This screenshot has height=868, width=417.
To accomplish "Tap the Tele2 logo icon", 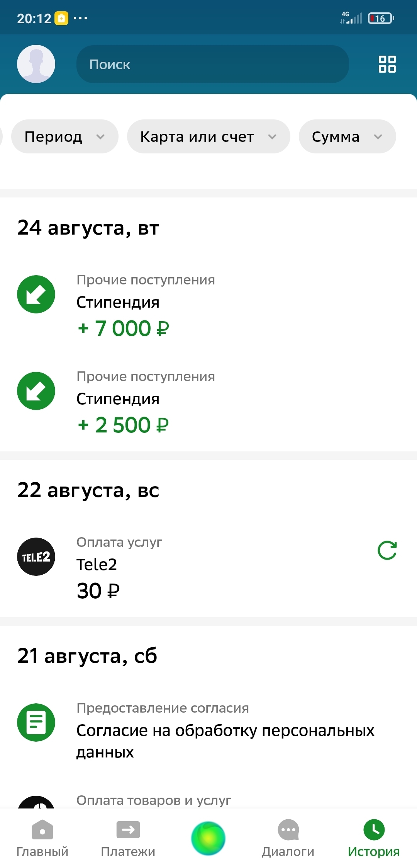I will coord(36,557).
